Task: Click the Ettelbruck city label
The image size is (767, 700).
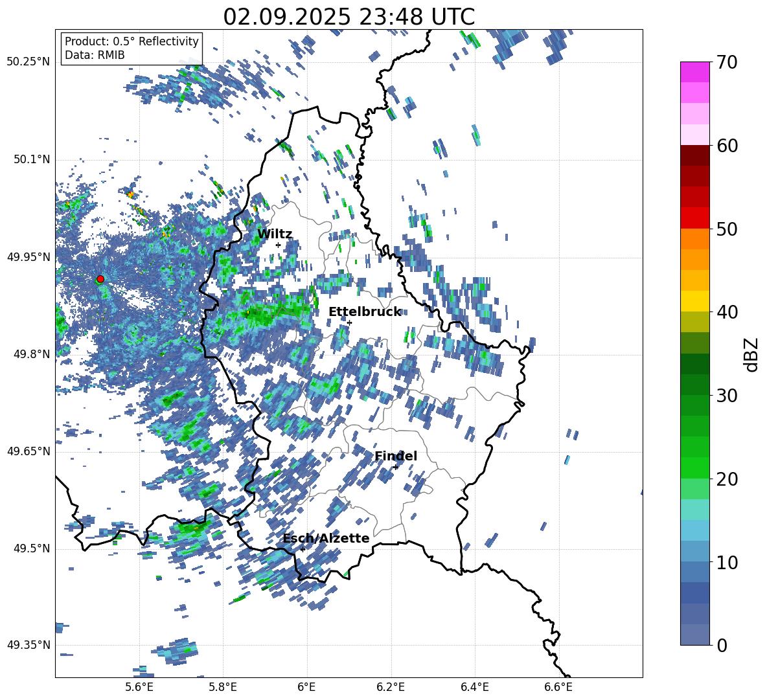Action: point(365,312)
